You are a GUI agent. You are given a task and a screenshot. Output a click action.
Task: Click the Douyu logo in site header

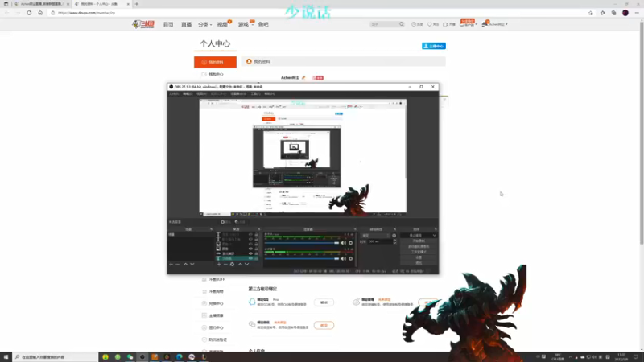click(143, 24)
